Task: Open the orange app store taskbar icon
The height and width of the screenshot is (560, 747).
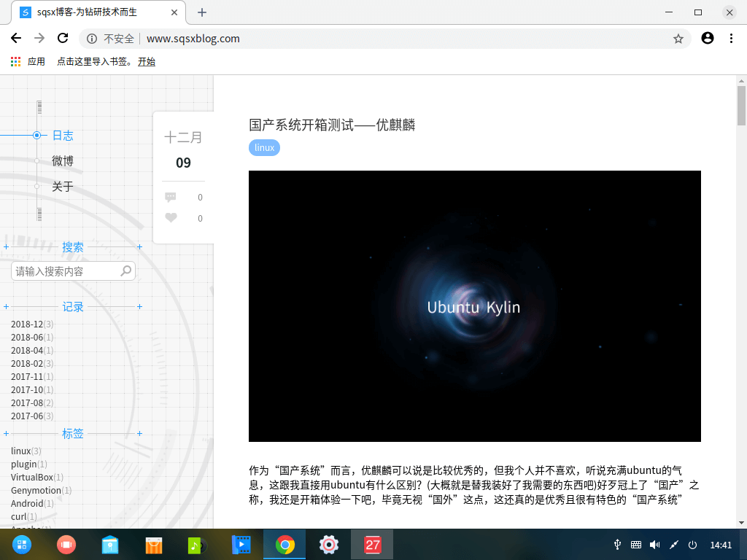Action: [154, 545]
